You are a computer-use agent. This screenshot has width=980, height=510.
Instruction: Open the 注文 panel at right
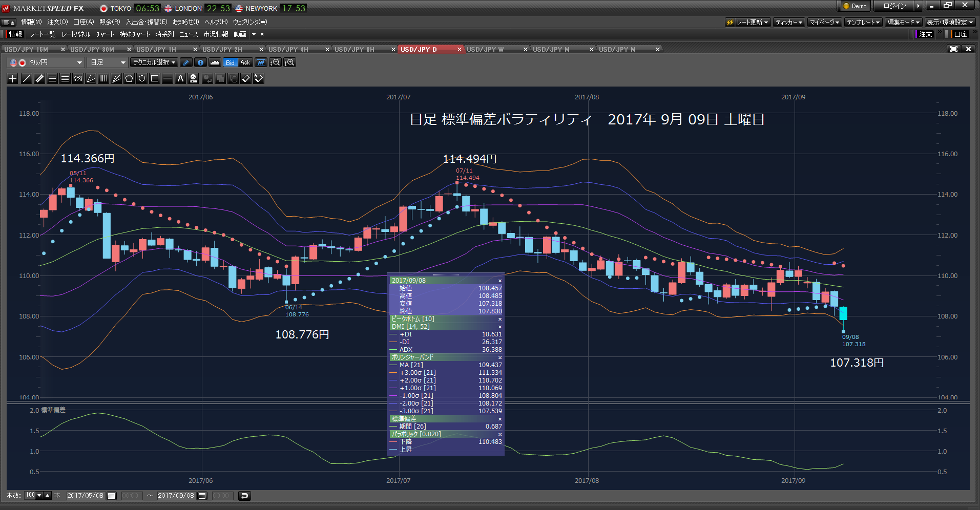tap(925, 34)
